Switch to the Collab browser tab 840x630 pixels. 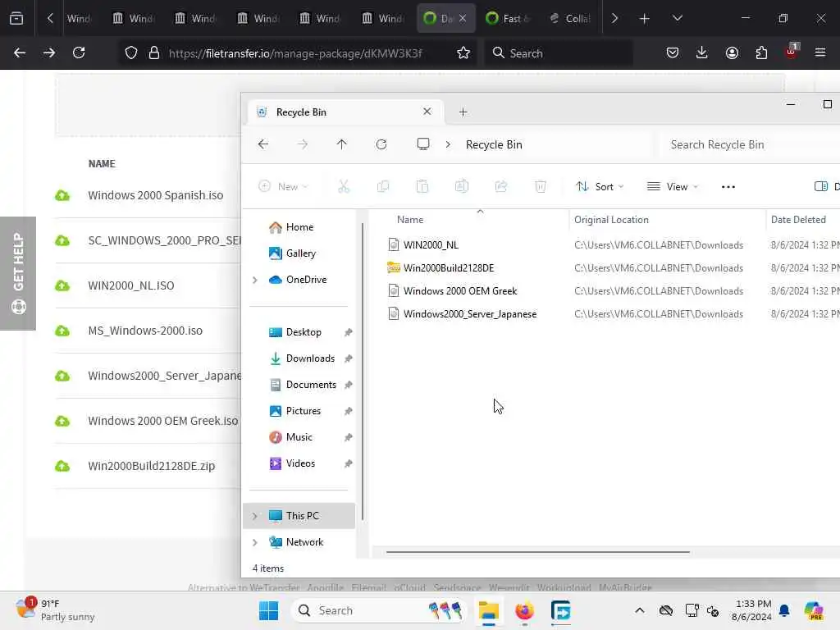tap(570, 18)
